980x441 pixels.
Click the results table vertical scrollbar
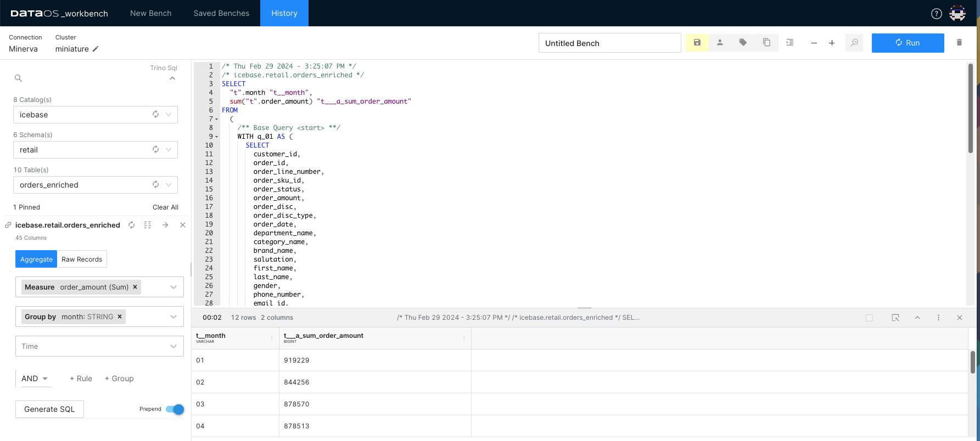click(972, 362)
